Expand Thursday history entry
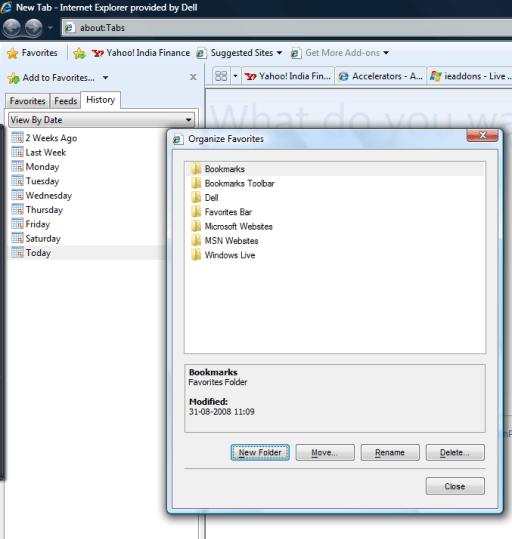Screen dimensions: 512x539 37,210
